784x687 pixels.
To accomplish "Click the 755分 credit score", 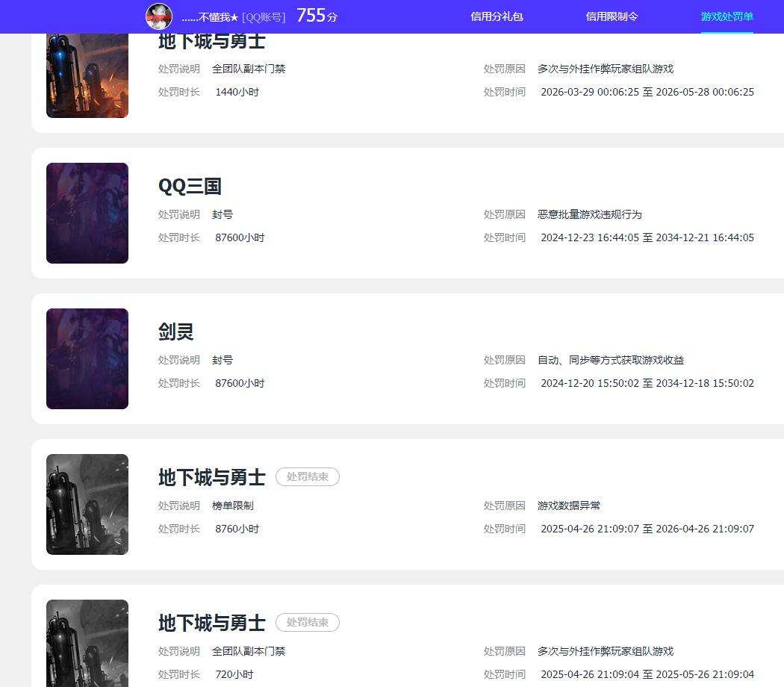I will tap(317, 16).
